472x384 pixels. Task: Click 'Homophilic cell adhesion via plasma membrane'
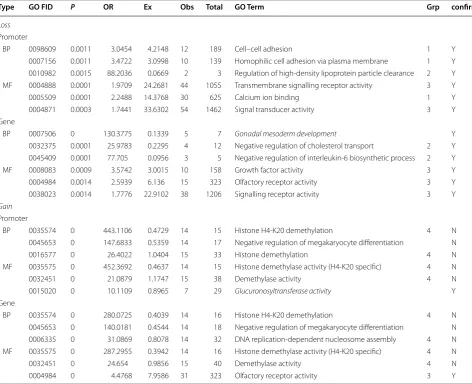coord(311,61)
